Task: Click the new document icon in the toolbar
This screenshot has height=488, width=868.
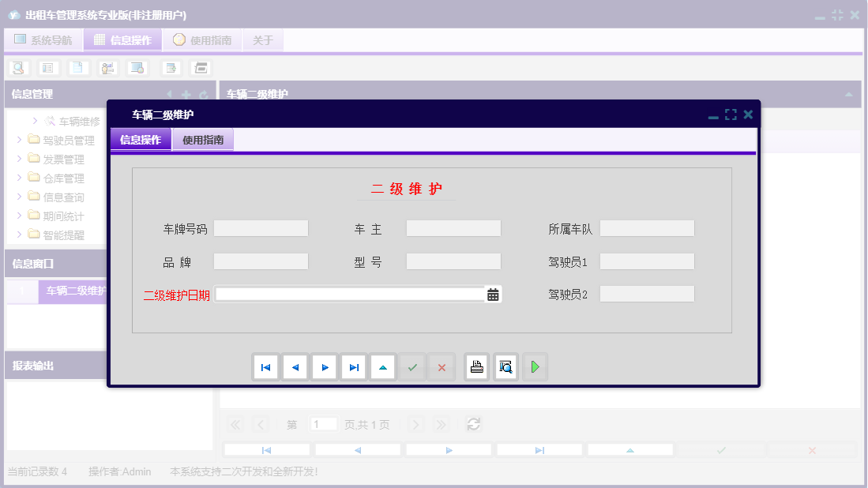Action: click(77, 68)
